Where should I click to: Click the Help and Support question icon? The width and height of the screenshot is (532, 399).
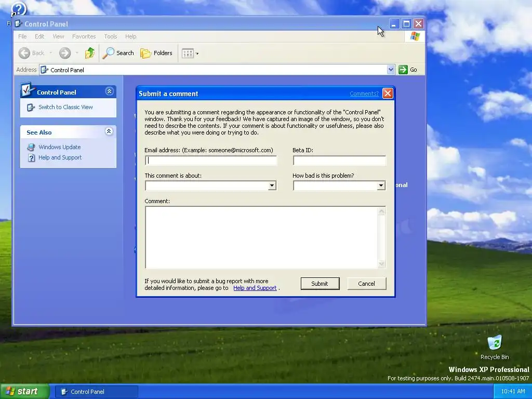[31, 158]
